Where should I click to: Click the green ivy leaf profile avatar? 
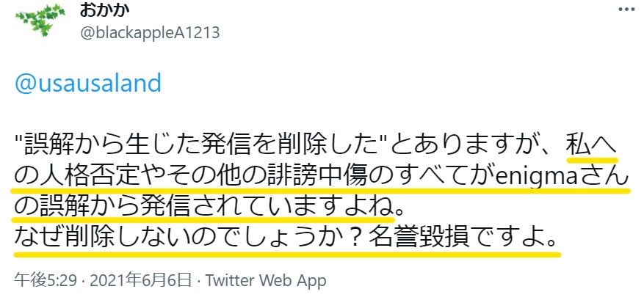coord(40,20)
